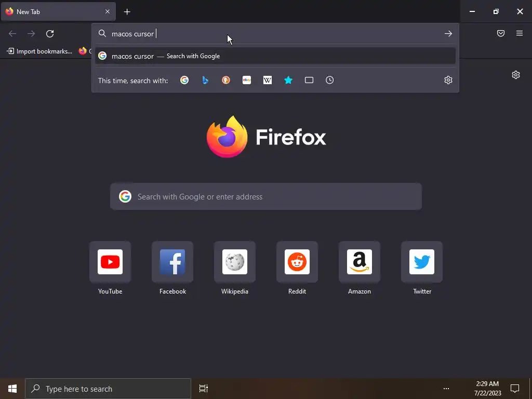This screenshot has height=399, width=532.
Task: Open search settings gear in urlbar dropdown
Action: pyautogui.click(x=448, y=80)
